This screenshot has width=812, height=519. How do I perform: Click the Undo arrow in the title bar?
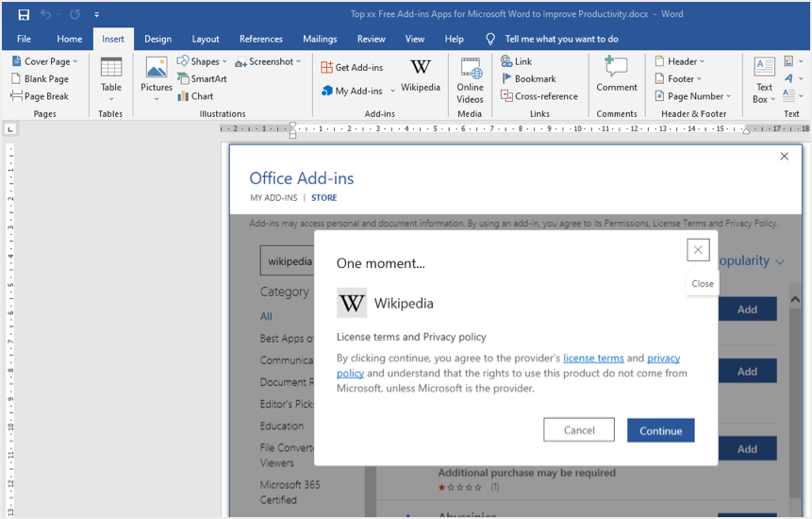pos(45,14)
